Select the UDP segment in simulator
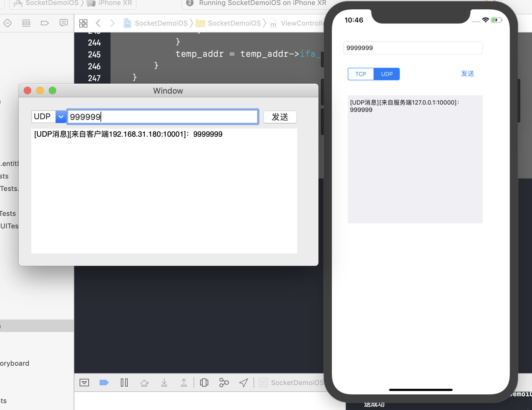 [x=387, y=74]
